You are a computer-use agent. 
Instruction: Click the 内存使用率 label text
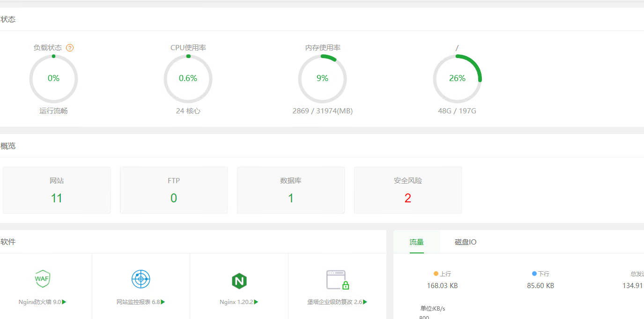coord(323,48)
